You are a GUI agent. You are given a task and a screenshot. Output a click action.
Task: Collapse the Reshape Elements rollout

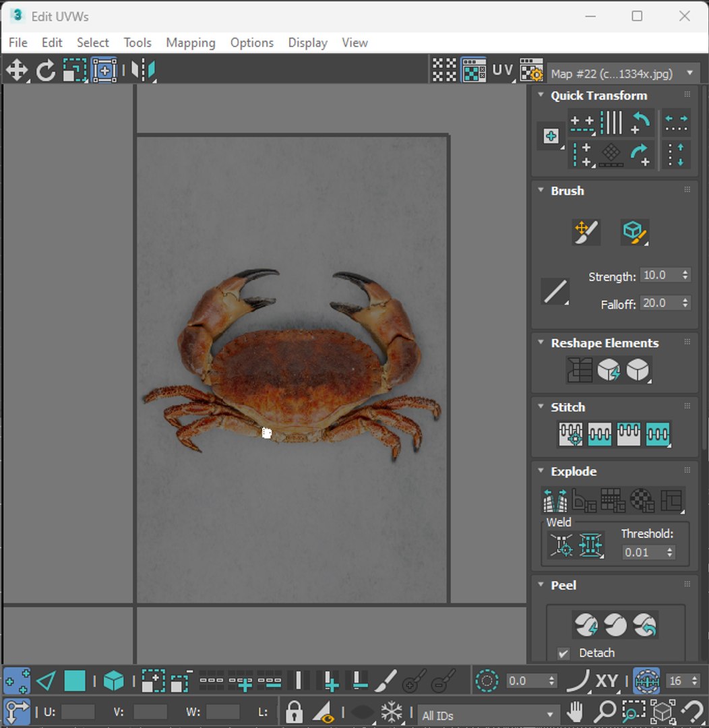541,342
